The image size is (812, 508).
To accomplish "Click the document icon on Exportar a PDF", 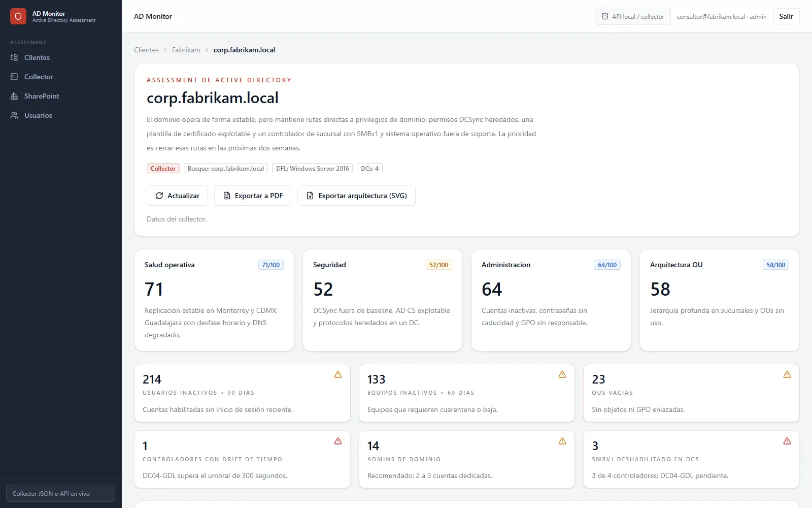I will point(227,196).
